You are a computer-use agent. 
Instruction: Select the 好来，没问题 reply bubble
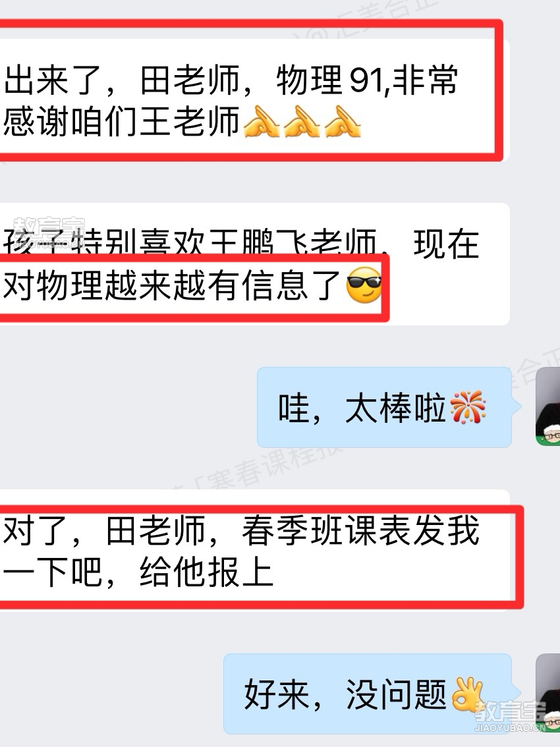368,693
